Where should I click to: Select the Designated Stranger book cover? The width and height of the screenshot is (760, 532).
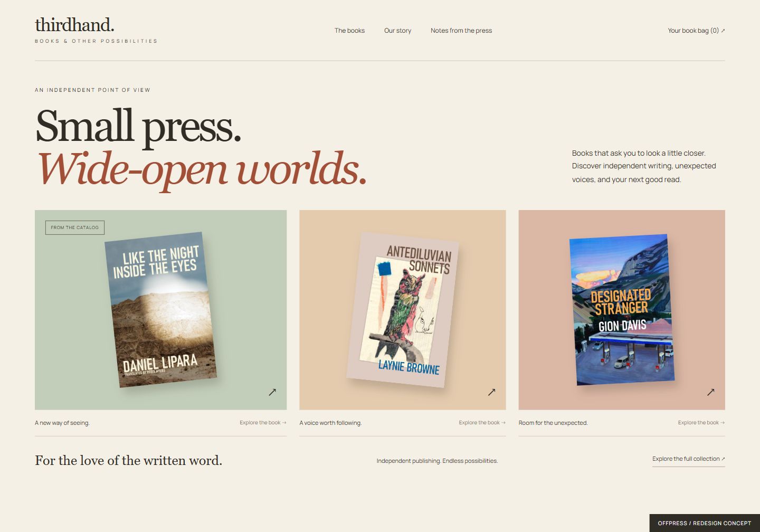click(x=622, y=310)
